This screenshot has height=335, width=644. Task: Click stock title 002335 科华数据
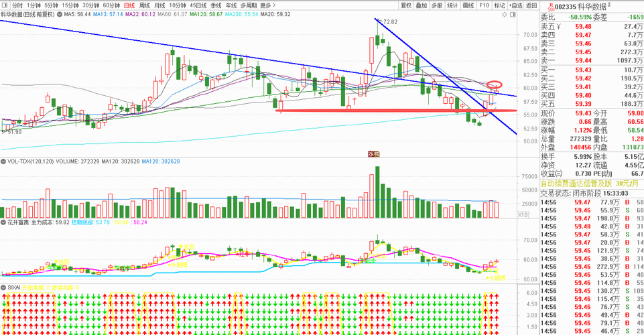tap(580, 6)
